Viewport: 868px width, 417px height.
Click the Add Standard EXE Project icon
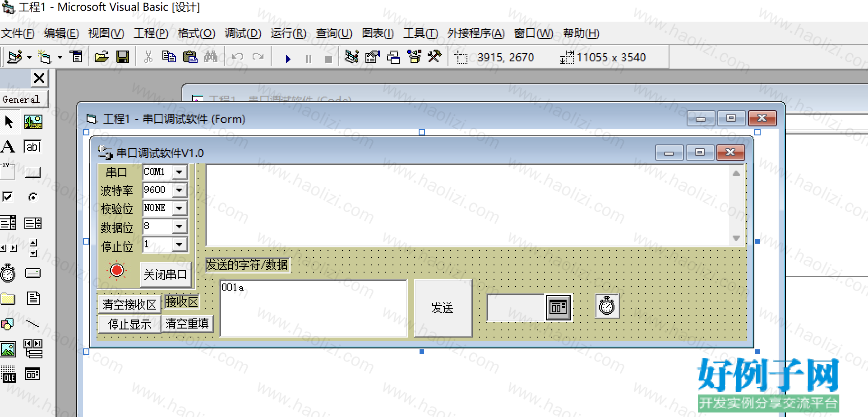tap(15, 57)
